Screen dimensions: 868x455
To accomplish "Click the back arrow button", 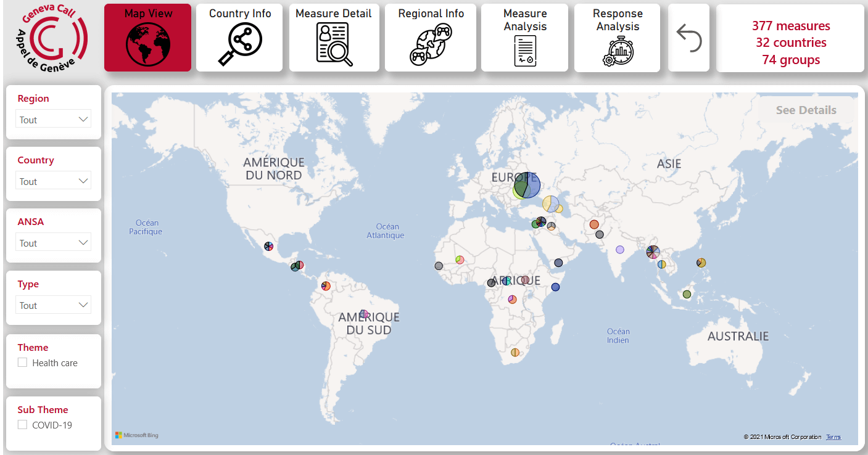I will (689, 38).
